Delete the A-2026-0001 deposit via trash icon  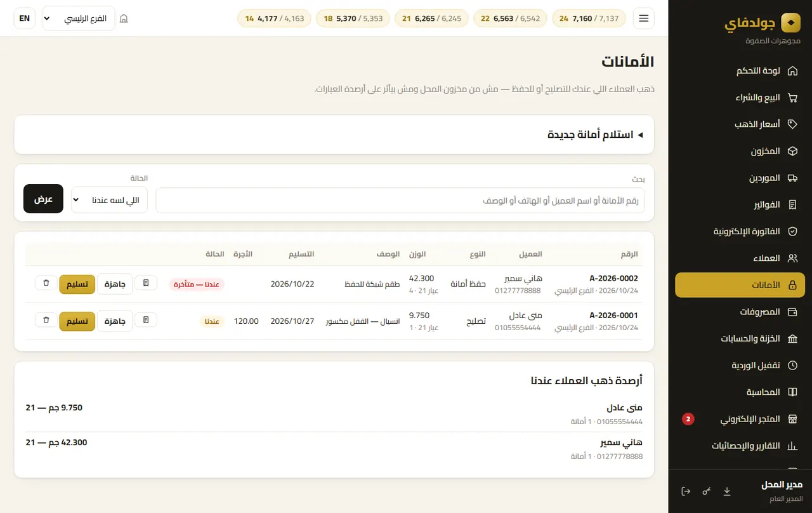tap(46, 320)
